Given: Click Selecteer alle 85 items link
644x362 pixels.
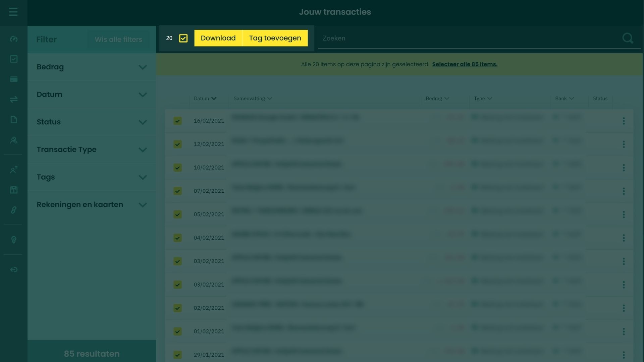Looking at the screenshot, I should [x=465, y=64].
